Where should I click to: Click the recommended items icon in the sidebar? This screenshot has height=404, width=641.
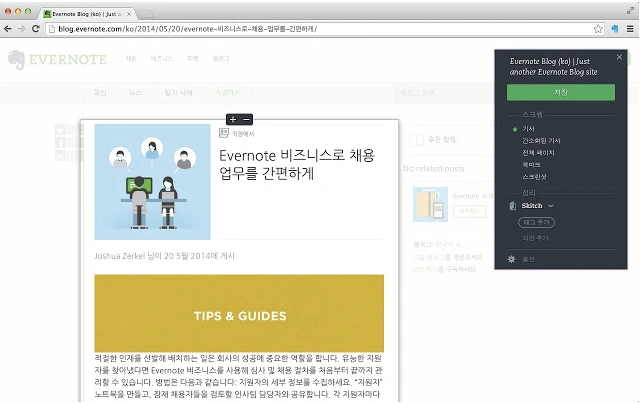(x=416, y=140)
